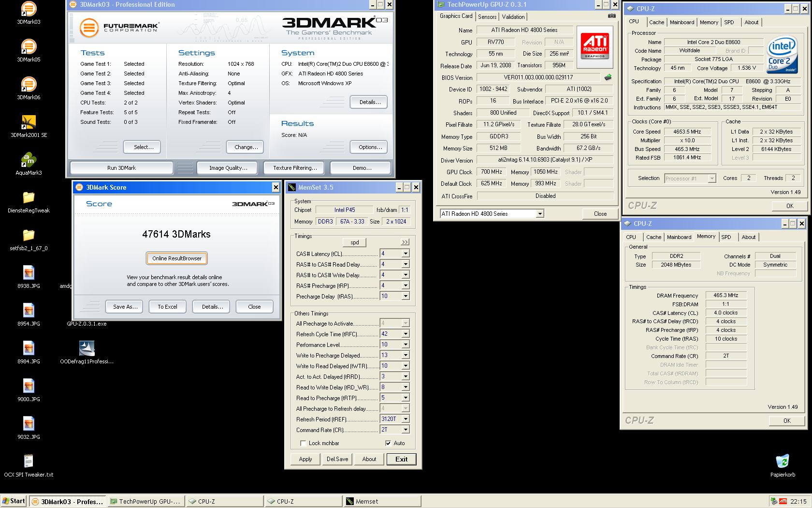Click the MemSet title bar icon

tap(291, 187)
